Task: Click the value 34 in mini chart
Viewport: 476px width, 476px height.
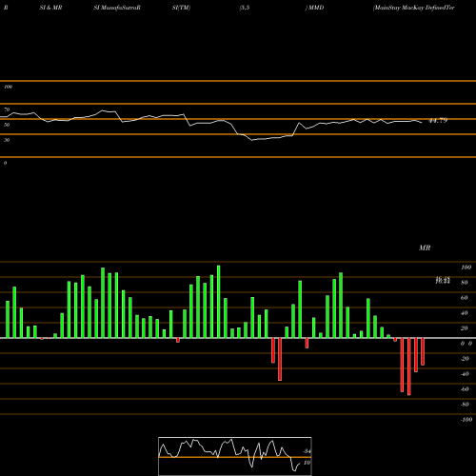Action: coord(307,451)
